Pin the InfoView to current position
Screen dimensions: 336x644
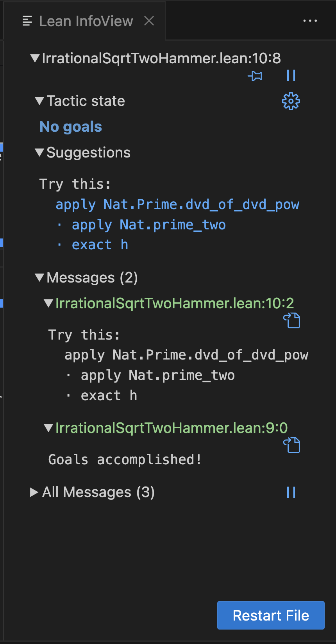click(x=255, y=76)
